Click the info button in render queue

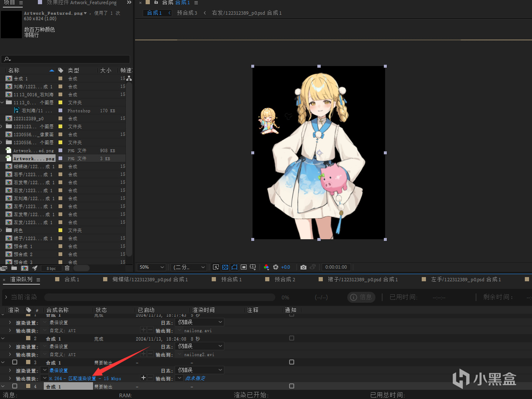point(361,297)
